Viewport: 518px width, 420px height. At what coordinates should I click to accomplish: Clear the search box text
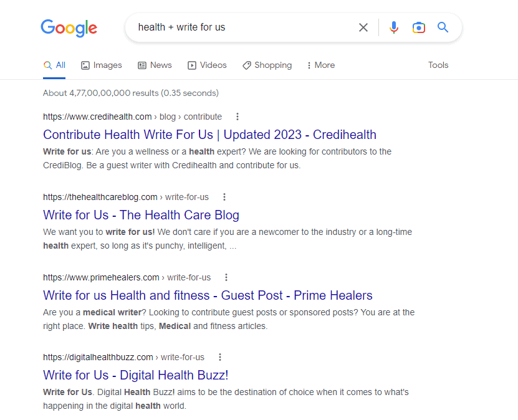point(363,27)
